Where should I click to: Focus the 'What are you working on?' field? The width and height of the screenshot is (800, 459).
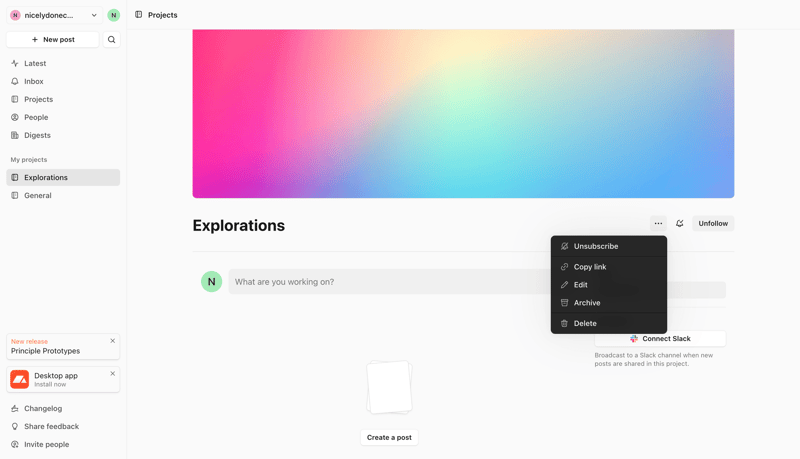(390, 282)
